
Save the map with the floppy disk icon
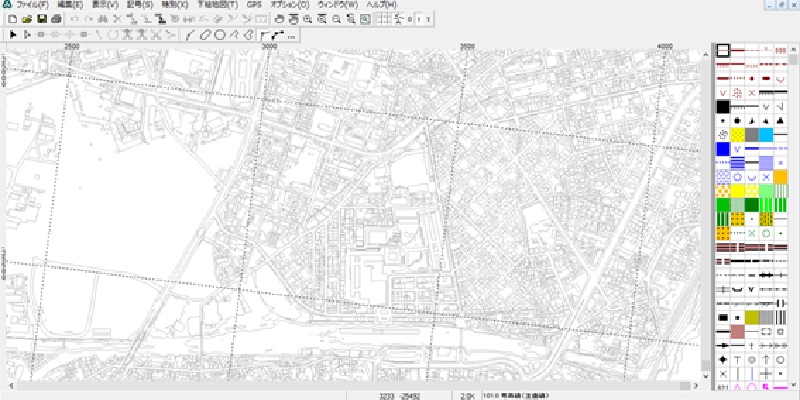(x=42, y=19)
